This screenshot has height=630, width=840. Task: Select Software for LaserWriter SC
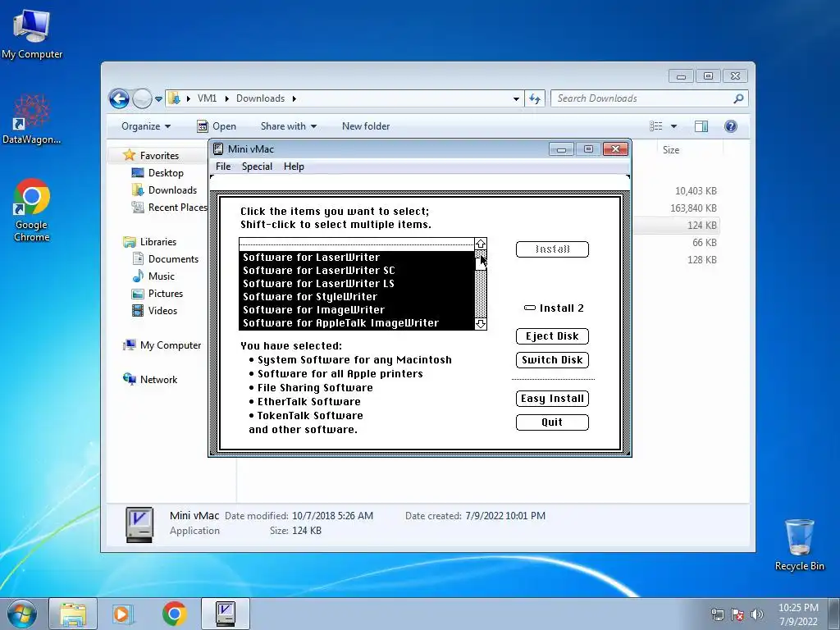[x=357, y=271]
